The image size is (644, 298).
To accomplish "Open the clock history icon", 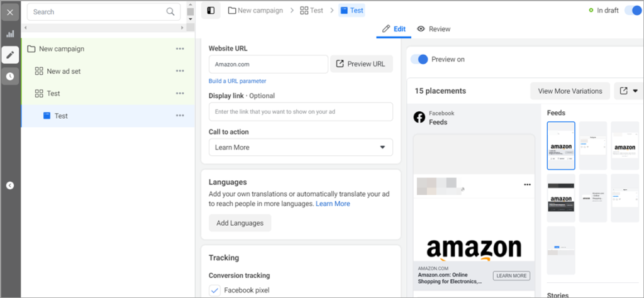I will [10, 76].
